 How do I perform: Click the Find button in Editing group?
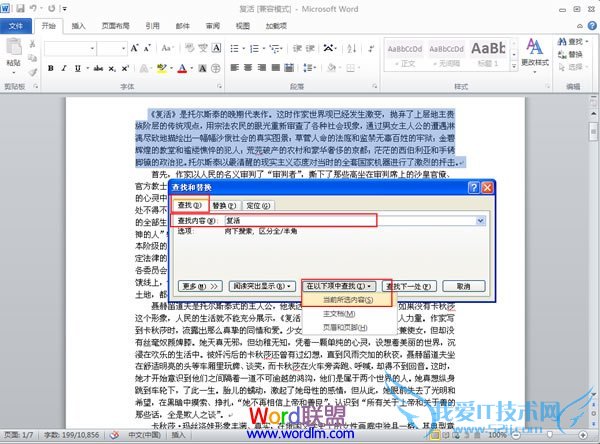pyautogui.click(x=573, y=41)
